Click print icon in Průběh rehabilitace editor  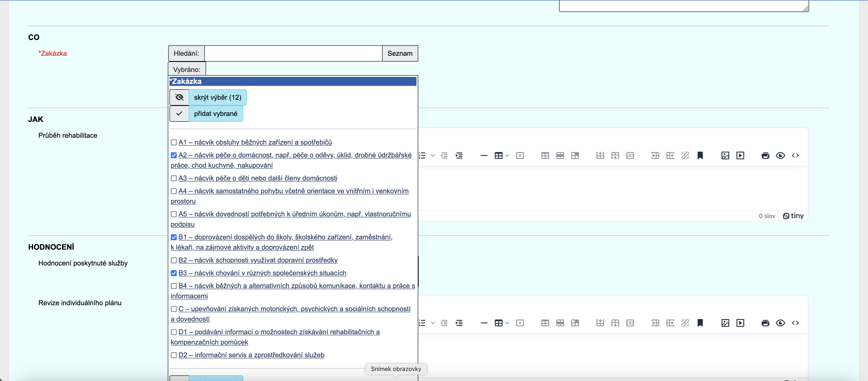[x=765, y=155]
